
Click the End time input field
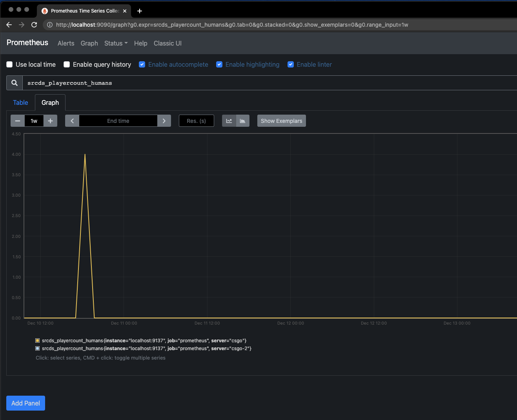(118, 121)
